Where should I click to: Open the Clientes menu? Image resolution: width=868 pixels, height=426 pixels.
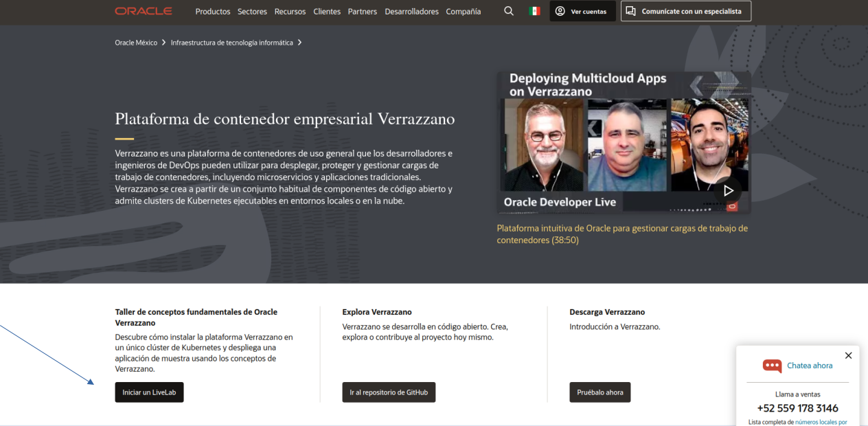(327, 12)
